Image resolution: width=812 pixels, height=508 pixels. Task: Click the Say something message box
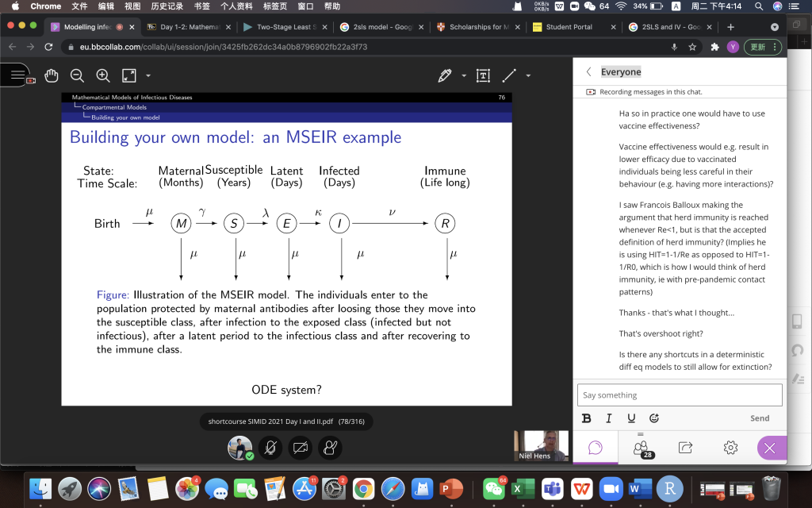(680, 395)
